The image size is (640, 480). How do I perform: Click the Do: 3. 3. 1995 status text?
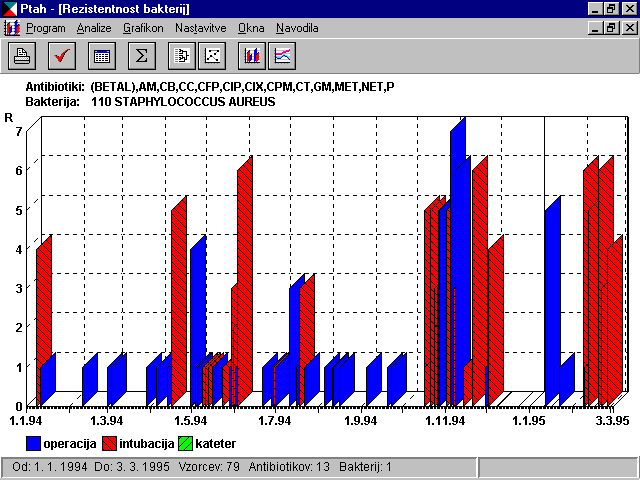coord(132,467)
